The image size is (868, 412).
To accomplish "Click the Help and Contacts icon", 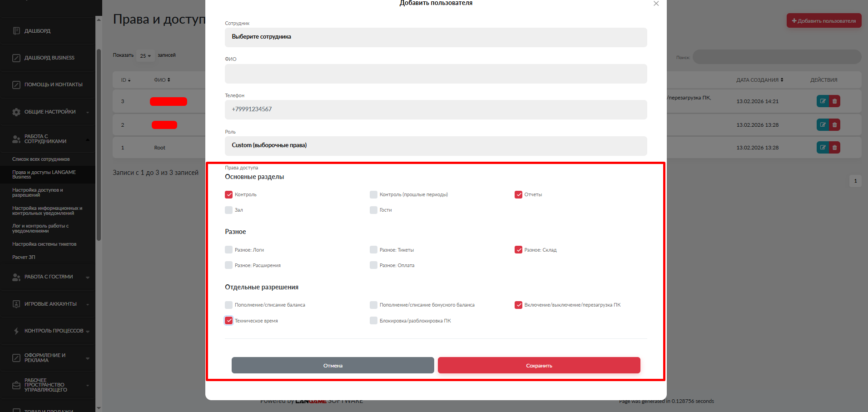I will click(16, 85).
